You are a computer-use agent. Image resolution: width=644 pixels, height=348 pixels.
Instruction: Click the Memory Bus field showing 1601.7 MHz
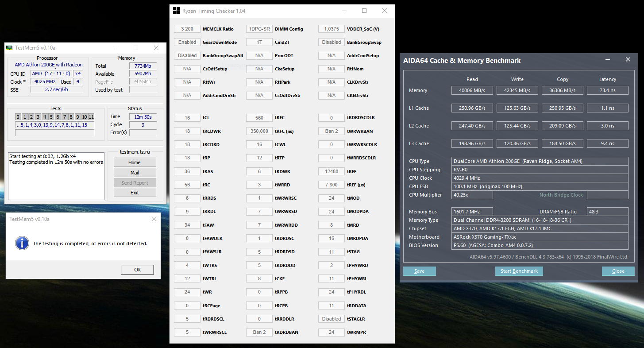coord(472,212)
